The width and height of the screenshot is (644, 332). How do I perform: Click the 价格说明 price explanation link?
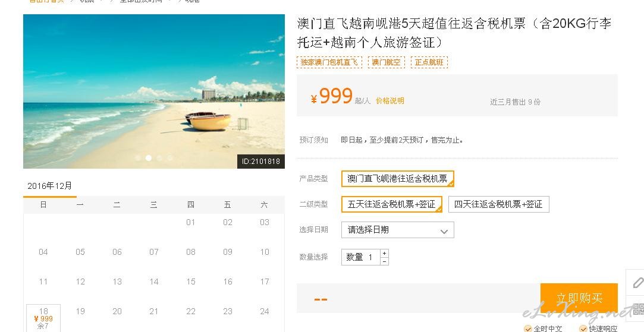coord(389,100)
